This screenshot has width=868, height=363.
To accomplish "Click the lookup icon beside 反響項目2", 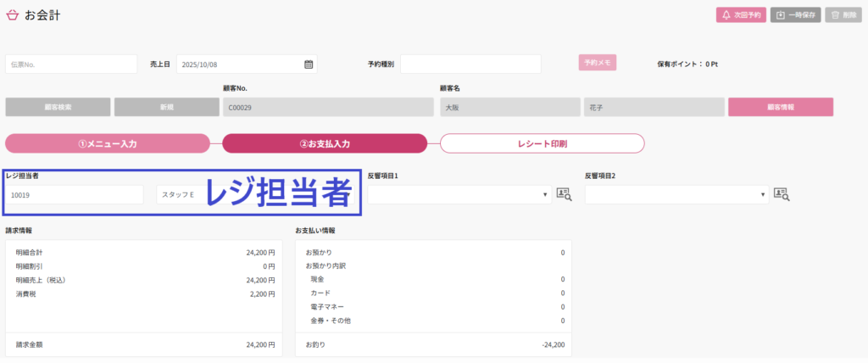I will pos(781,194).
